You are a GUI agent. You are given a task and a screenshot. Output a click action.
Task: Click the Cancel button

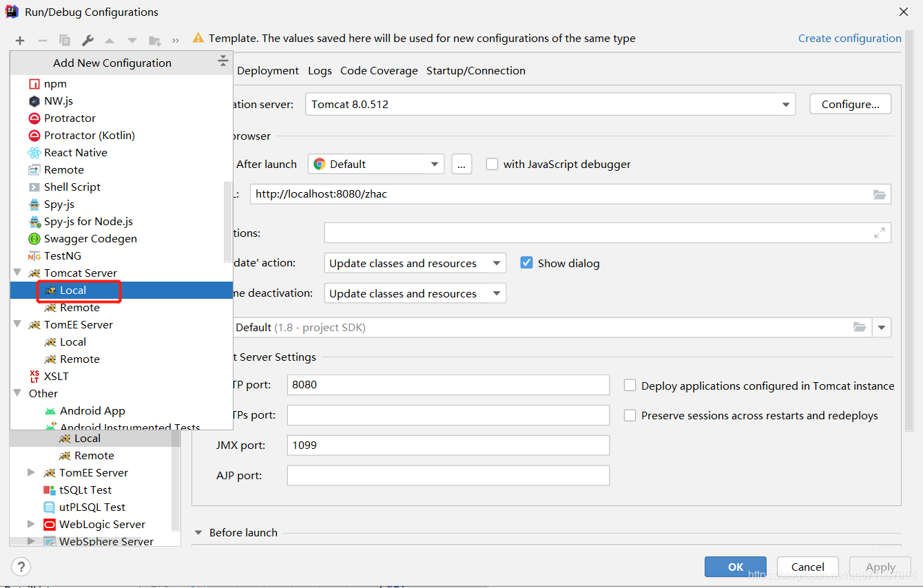(x=807, y=567)
